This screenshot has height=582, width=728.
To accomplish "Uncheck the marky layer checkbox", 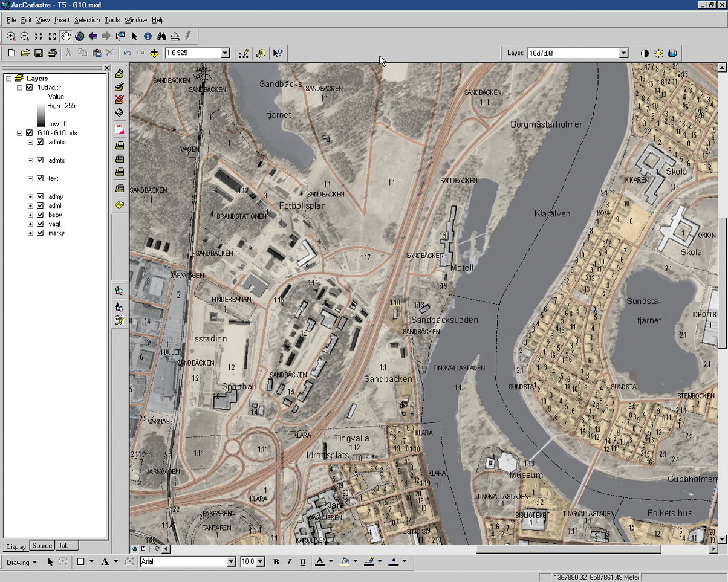I will (41, 233).
